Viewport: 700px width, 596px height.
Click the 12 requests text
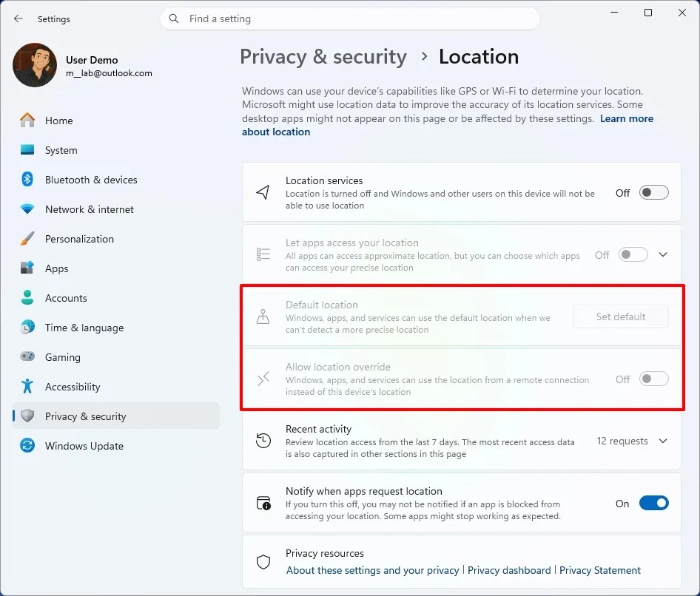click(622, 441)
